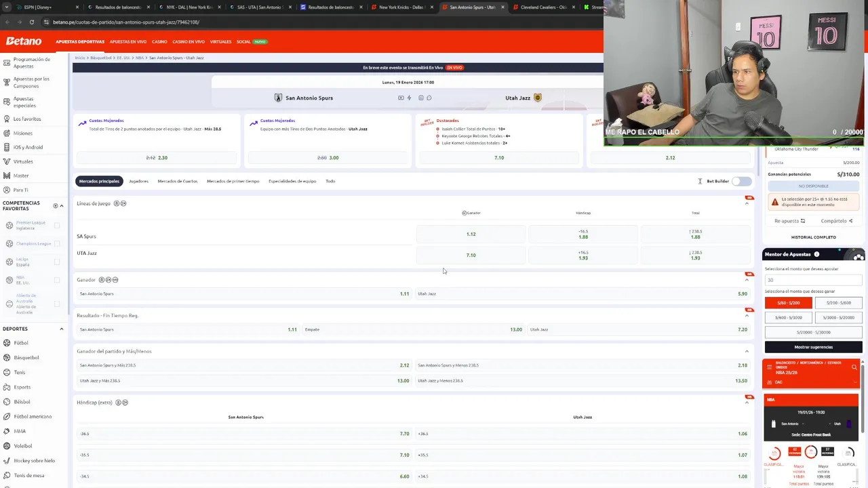The image size is (868, 488).
Task: Select the Tenis de mesa icon
Action: tap(6, 475)
